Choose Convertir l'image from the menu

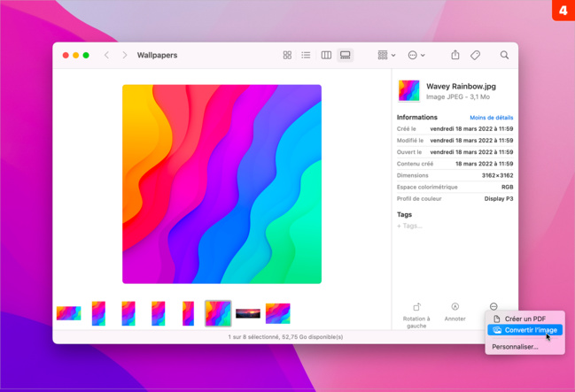point(524,330)
